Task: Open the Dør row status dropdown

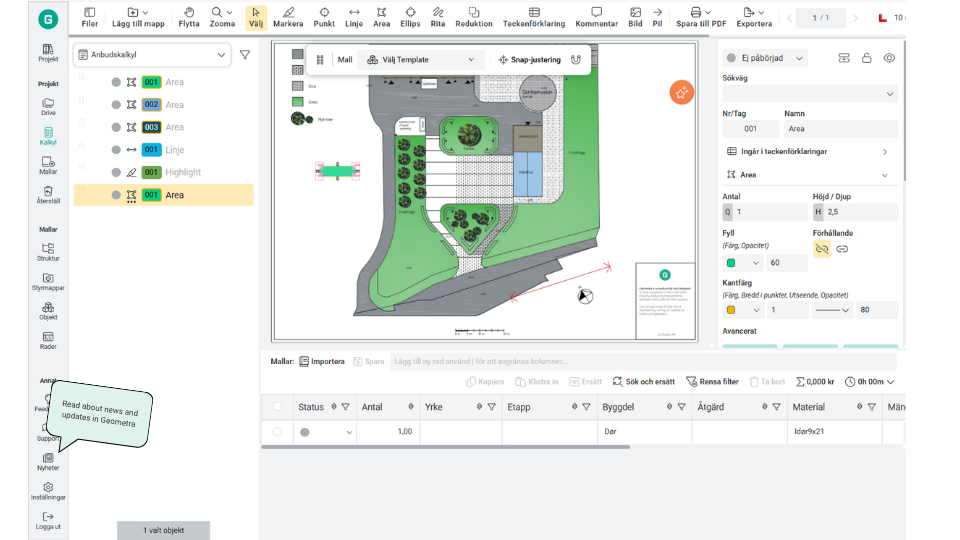Action: click(349, 432)
